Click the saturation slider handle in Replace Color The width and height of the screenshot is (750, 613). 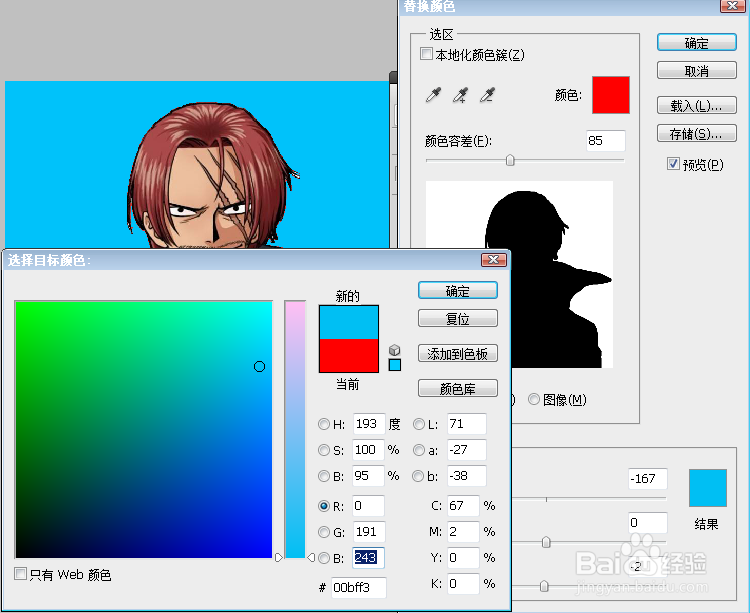coord(546,542)
